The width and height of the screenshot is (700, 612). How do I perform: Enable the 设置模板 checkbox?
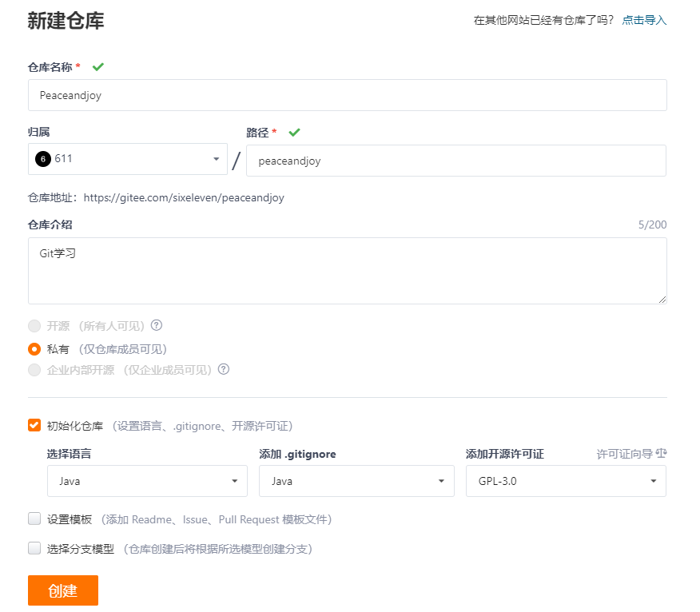pos(34,519)
